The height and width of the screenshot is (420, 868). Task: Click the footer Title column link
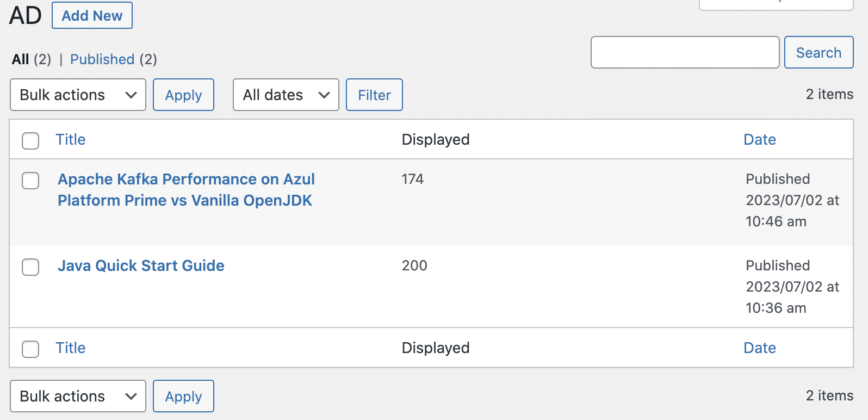[71, 348]
